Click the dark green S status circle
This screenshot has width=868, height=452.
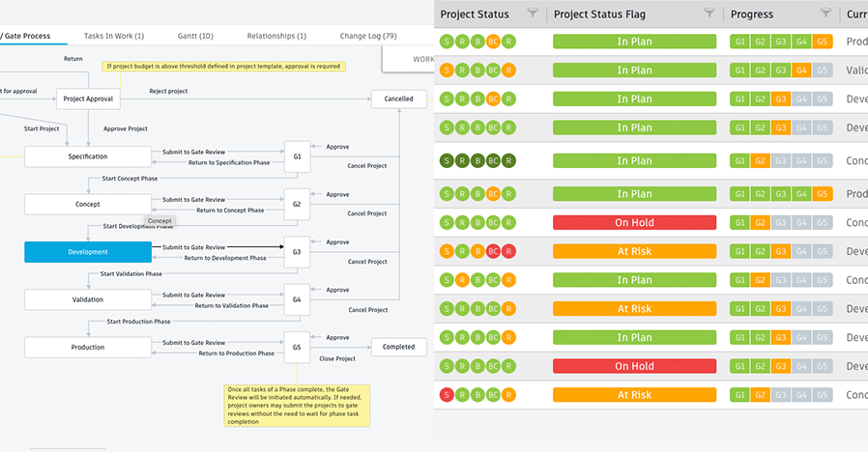tap(447, 161)
